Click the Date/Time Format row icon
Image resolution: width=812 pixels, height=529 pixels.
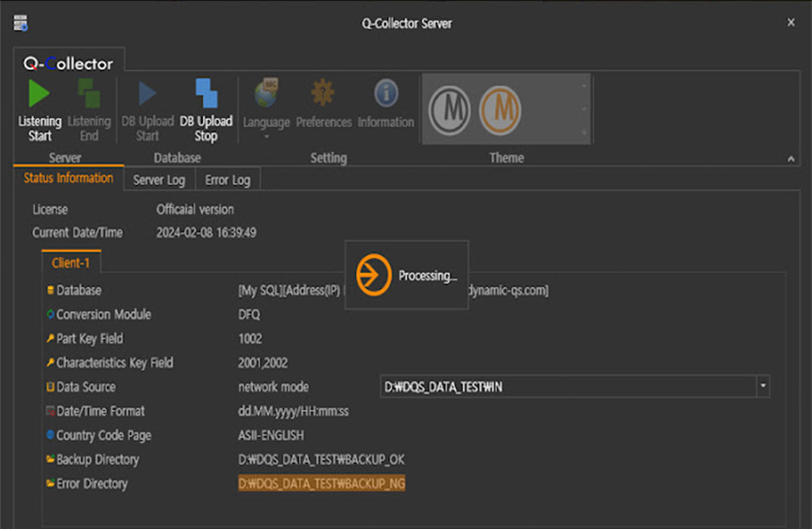[x=50, y=411]
